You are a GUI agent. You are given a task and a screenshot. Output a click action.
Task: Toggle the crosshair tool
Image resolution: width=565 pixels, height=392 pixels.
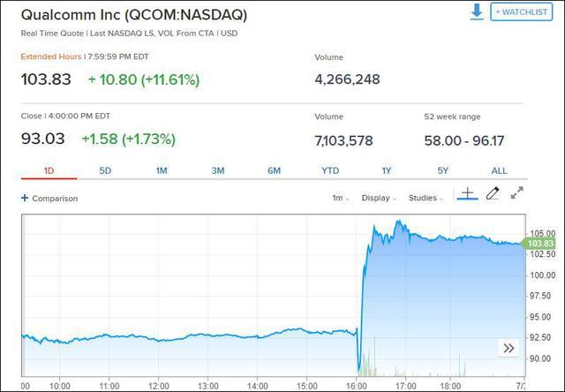(467, 193)
